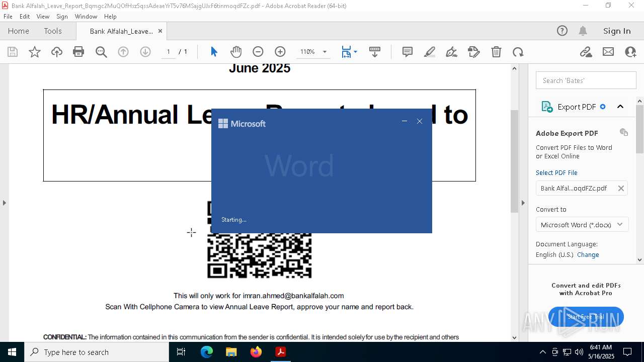Zoom in with the plus icon
Screen dimensions: 644x362
click(x=280, y=52)
